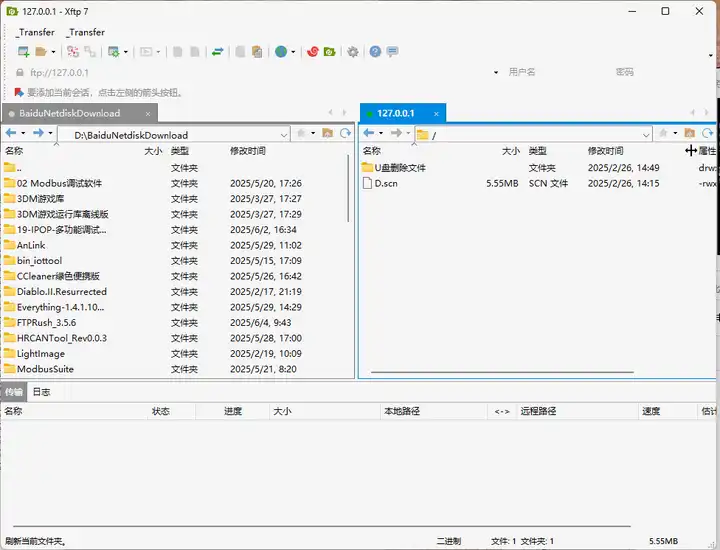Click the home folder icon in the local pane
This screenshot has height=550, width=720.
(x=327, y=133)
